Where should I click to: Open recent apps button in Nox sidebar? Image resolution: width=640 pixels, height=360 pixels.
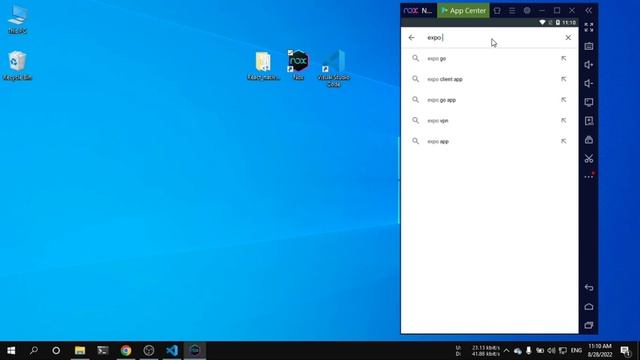(589, 325)
